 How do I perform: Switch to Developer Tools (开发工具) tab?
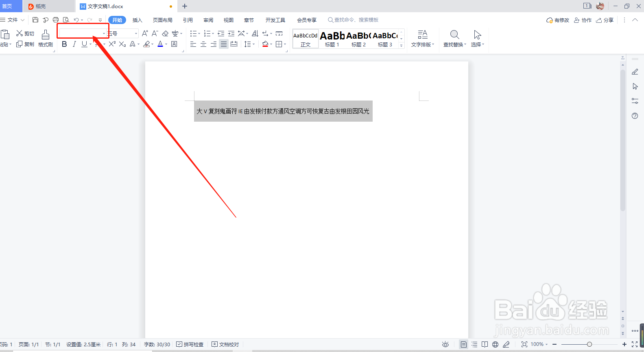click(275, 20)
